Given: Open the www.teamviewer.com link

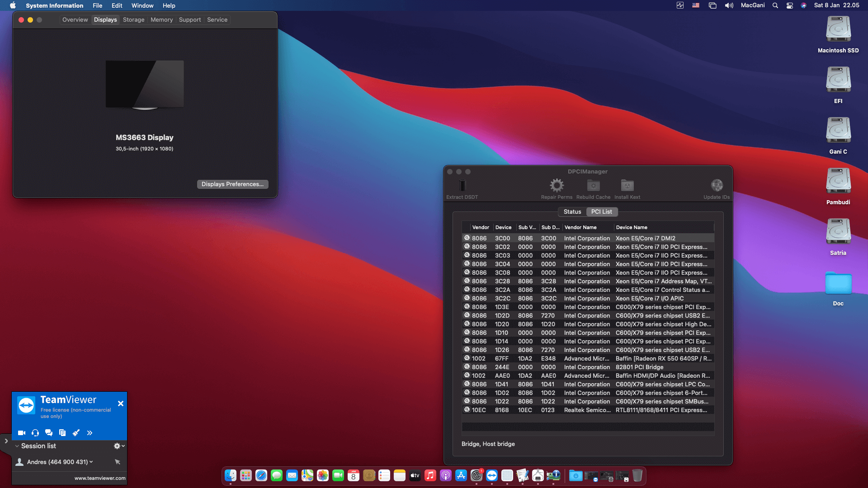Looking at the screenshot, I should pos(99,478).
